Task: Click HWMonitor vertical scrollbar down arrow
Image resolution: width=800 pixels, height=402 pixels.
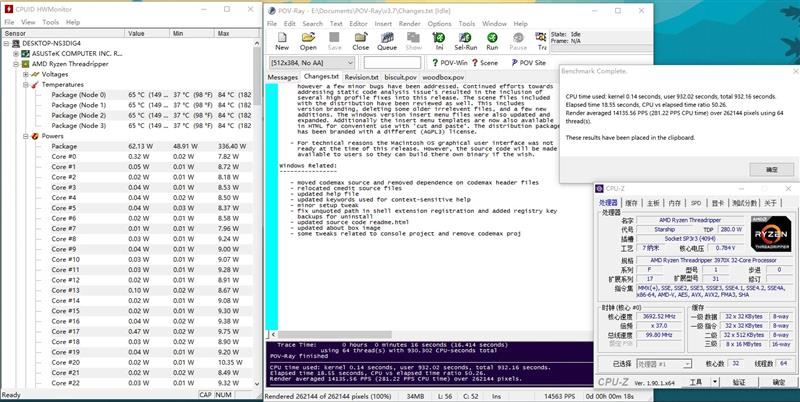Action: [x=257, y=384]
